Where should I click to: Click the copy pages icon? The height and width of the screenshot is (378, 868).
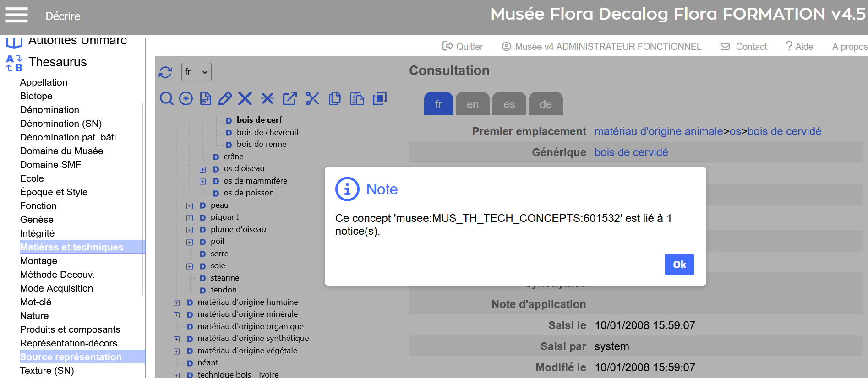335,98
